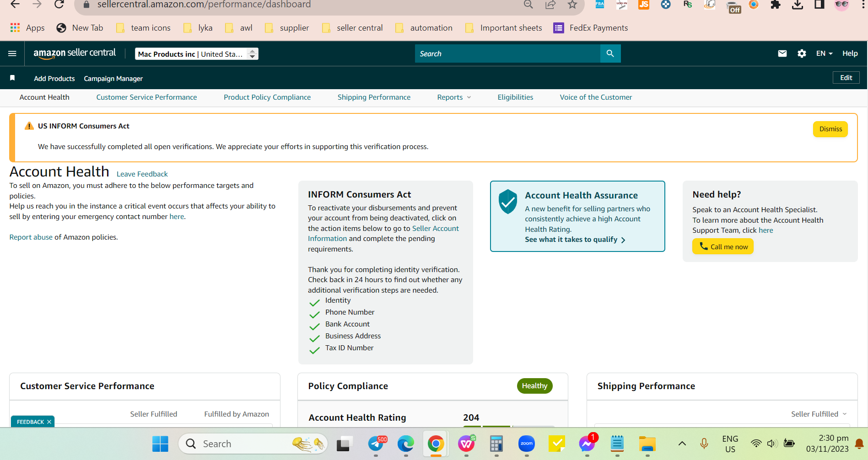Click the Call me now button
Viewport: 868px width, 460px height.
(x=723, y=246)
